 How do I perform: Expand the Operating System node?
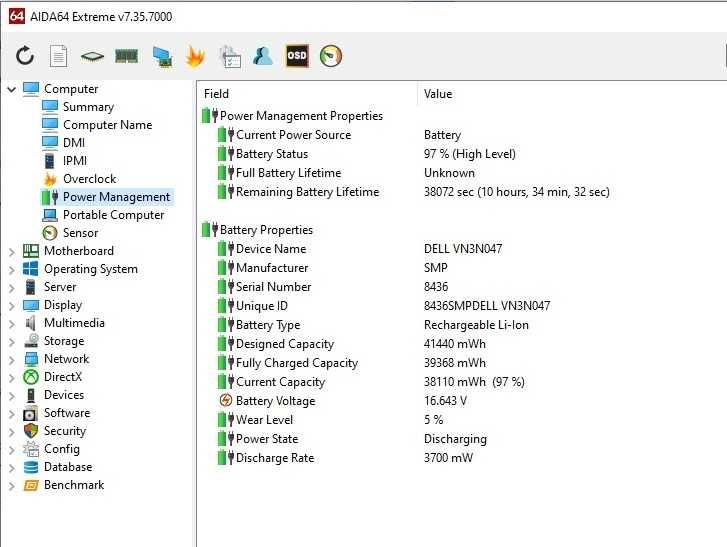[x=12, y=270]
